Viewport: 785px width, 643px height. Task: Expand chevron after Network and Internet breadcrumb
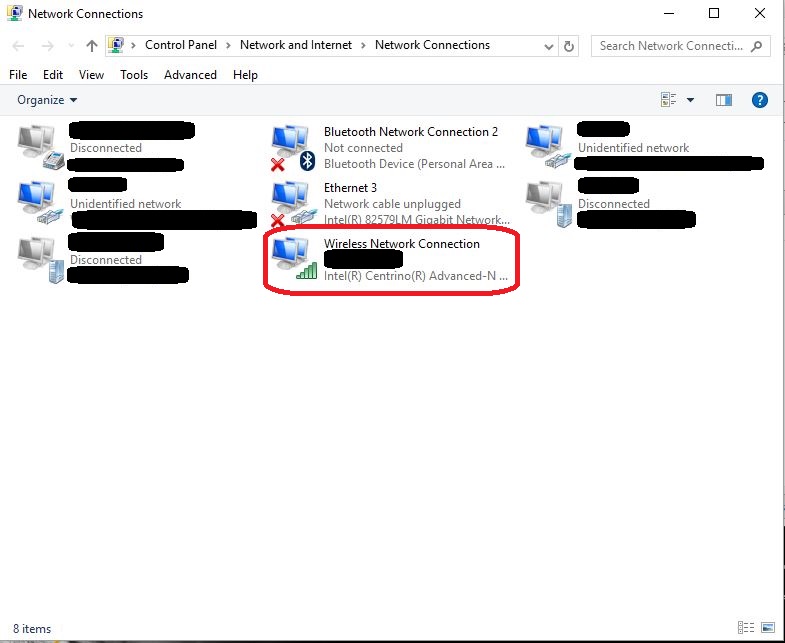[363, 46]
